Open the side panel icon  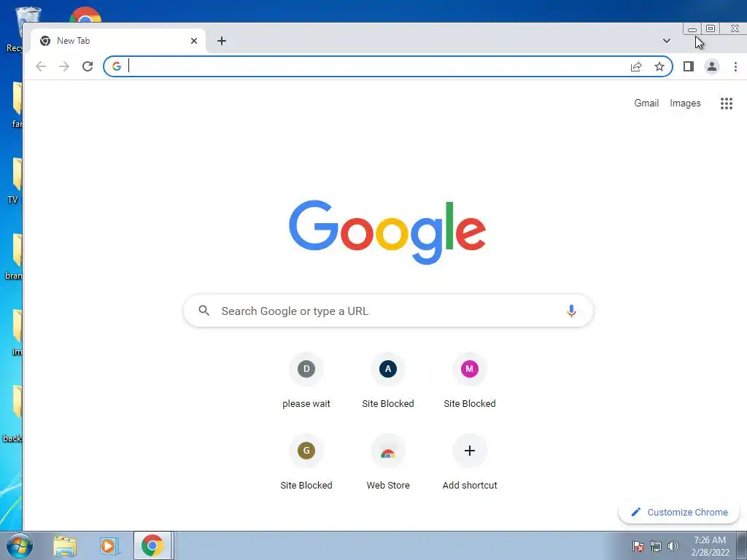(x=689, y=66)
